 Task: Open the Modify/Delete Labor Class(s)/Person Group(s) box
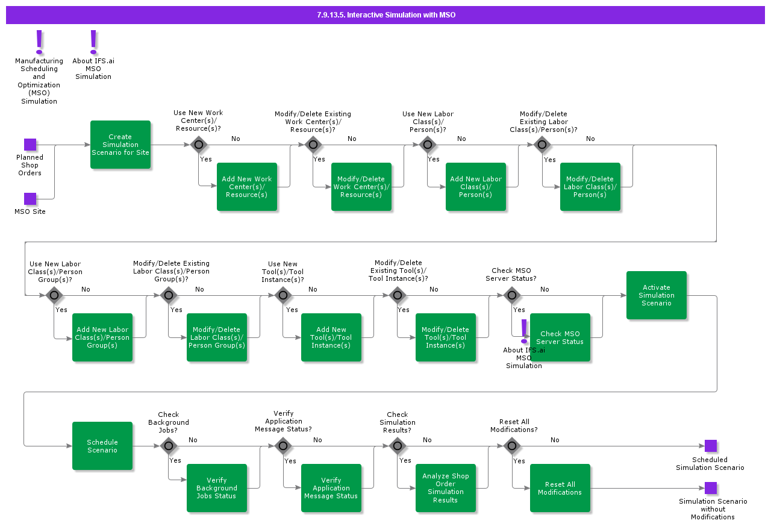tap(217, 337)
